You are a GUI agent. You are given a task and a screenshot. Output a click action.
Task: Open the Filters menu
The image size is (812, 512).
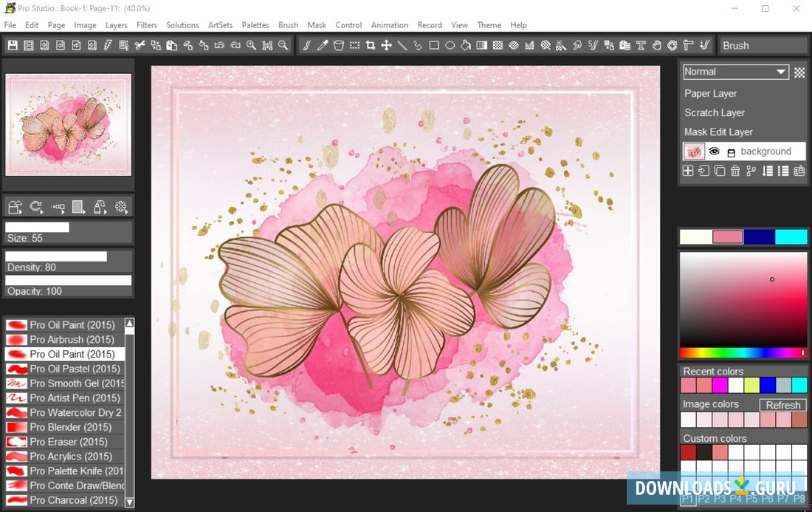(x=147, y=25)
